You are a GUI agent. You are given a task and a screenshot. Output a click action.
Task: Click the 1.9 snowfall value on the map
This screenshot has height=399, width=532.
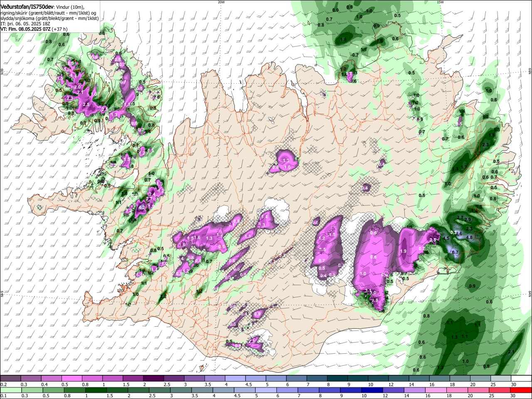(x=403, y=251)
